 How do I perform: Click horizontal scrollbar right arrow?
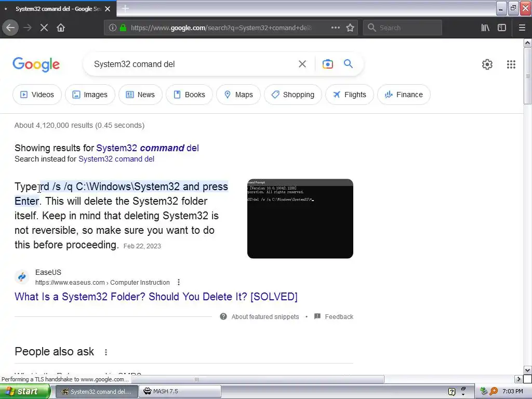tap(518, 379)
